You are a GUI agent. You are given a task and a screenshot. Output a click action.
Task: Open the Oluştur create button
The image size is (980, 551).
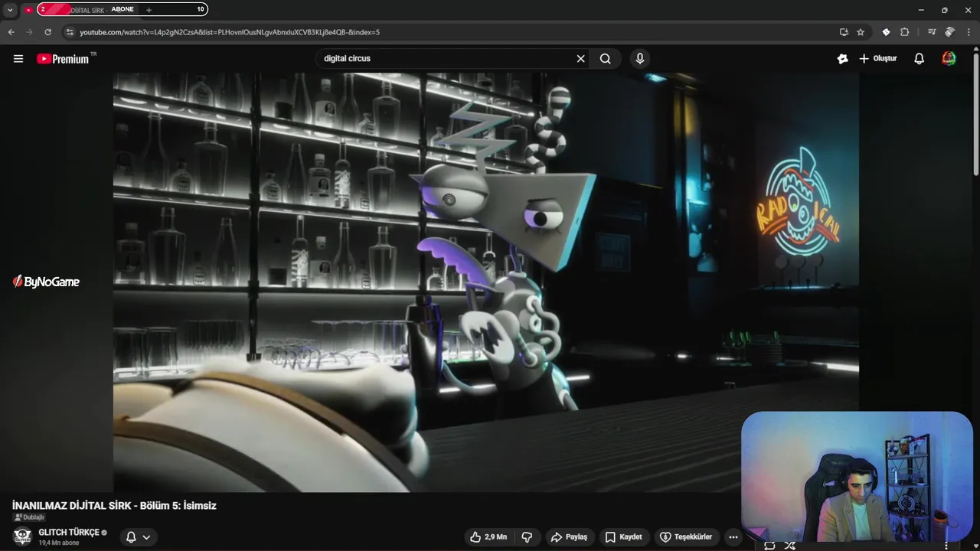point(877,59)
